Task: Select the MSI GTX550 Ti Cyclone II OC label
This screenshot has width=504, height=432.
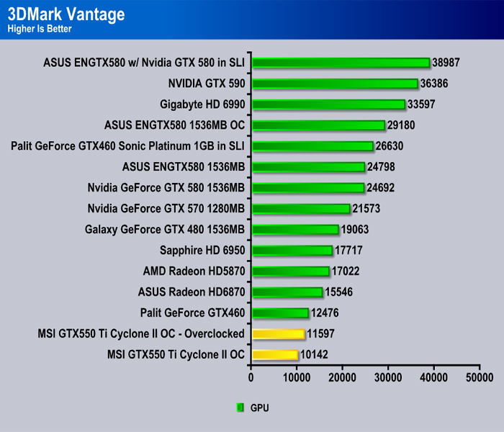Action: [176, 354]
